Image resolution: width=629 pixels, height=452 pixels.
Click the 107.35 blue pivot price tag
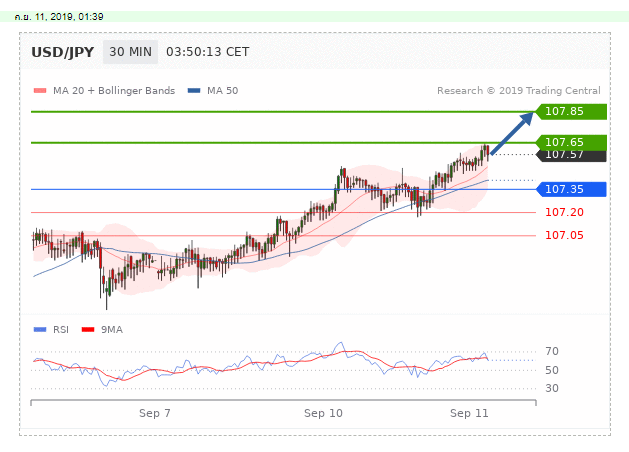tap(571, 189)
